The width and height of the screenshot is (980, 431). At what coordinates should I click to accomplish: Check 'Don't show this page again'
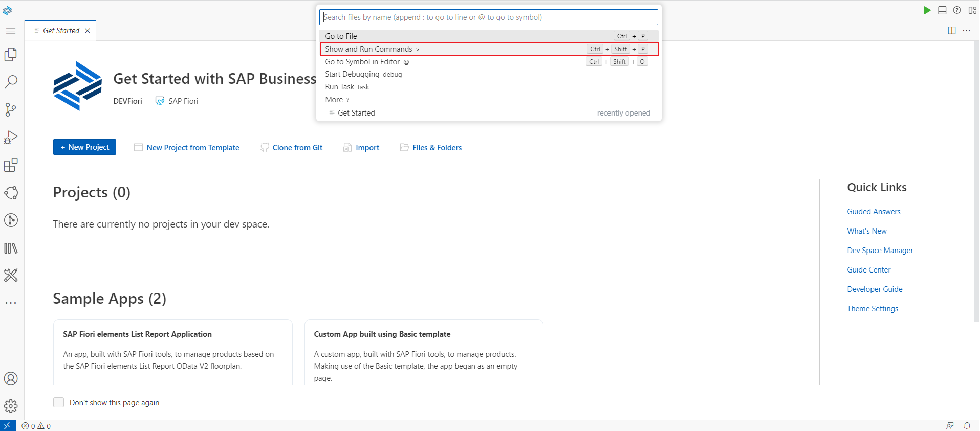point(59,402)
